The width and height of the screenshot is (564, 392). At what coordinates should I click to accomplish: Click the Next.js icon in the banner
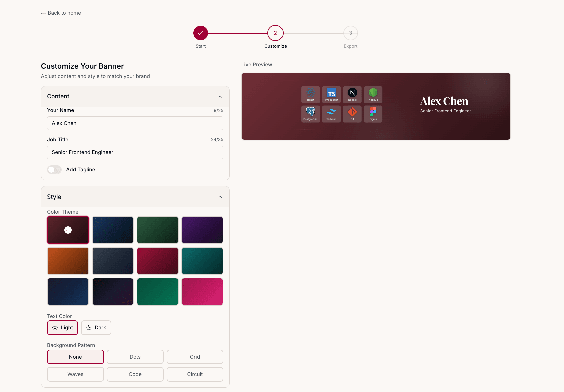click(x=352, y=94)
